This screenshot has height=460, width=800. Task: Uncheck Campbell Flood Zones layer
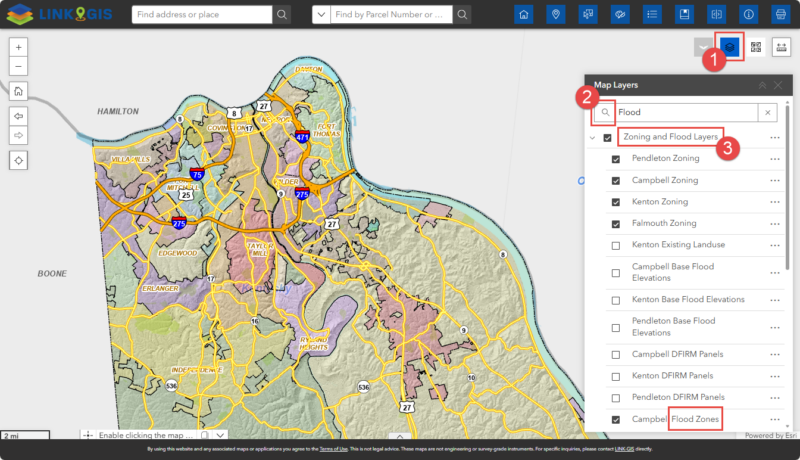(616, 420)
